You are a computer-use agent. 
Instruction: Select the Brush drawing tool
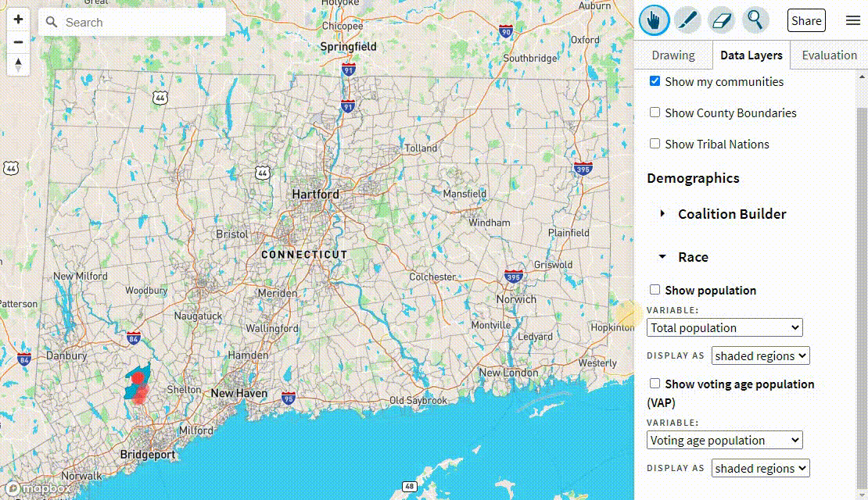[x=687, y=20]
